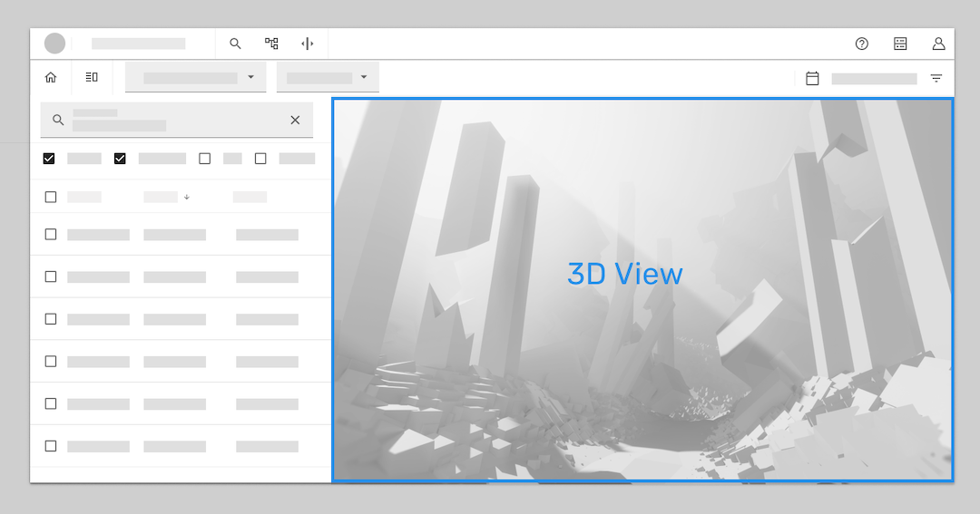This screenshot has width=980, height=514.
Task: Enable the third filter checkbox in filter row
Action: (204, 159)
